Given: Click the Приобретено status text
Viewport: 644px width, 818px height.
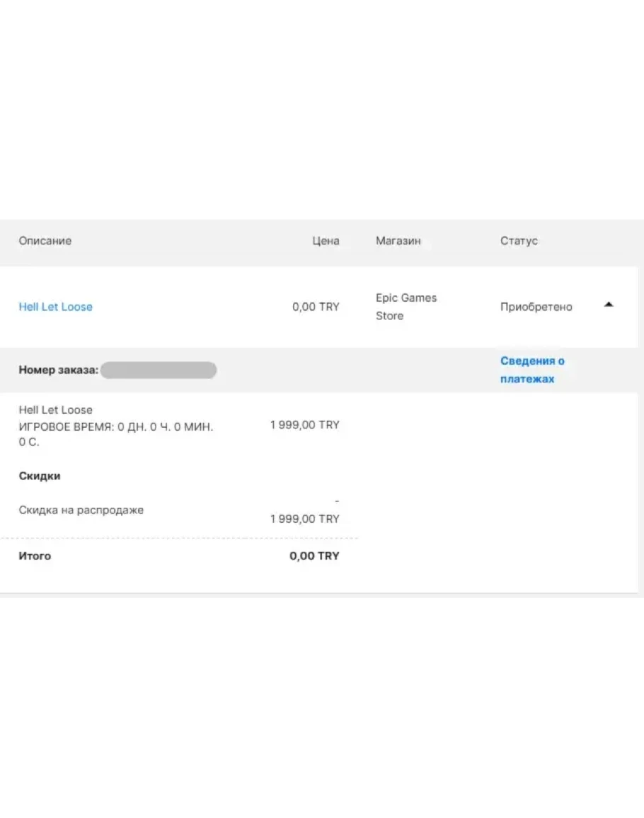Looking at the screenshot, I should click(x=536, y=307).
